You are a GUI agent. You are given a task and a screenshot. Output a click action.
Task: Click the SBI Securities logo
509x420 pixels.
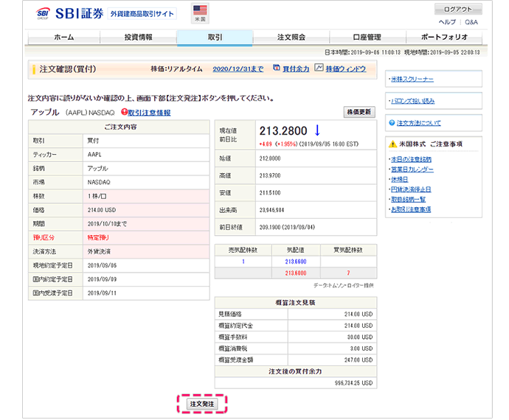click(x=69, y=13)
